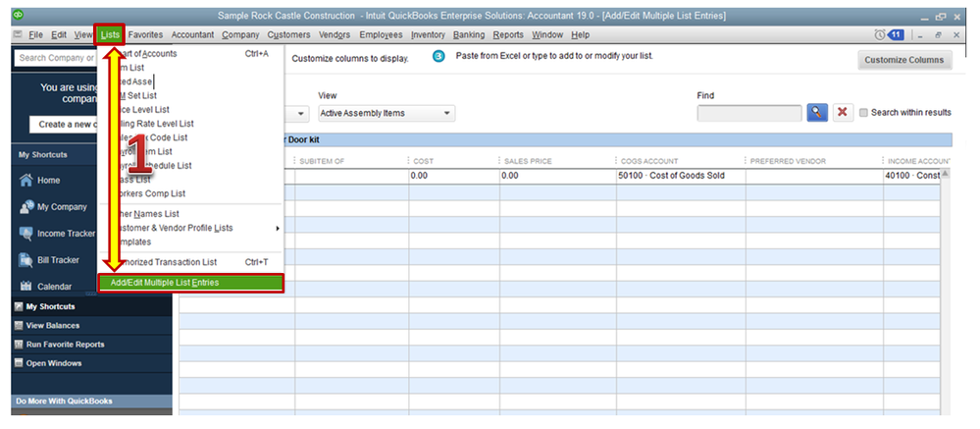Click the QuickBooks logo in title bar
Screen dimensions: 980x429
(18, 15)
